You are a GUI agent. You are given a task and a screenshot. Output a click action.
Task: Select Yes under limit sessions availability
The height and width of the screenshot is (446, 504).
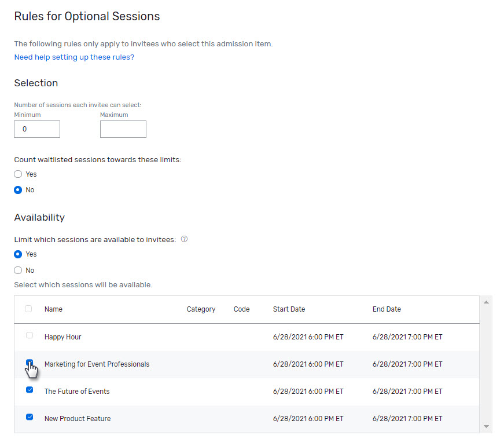point(18,254)
